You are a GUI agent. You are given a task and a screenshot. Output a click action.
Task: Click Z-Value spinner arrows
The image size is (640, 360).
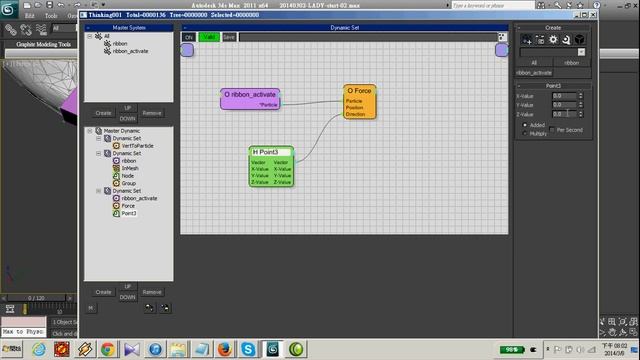click(x=580, y=114)
